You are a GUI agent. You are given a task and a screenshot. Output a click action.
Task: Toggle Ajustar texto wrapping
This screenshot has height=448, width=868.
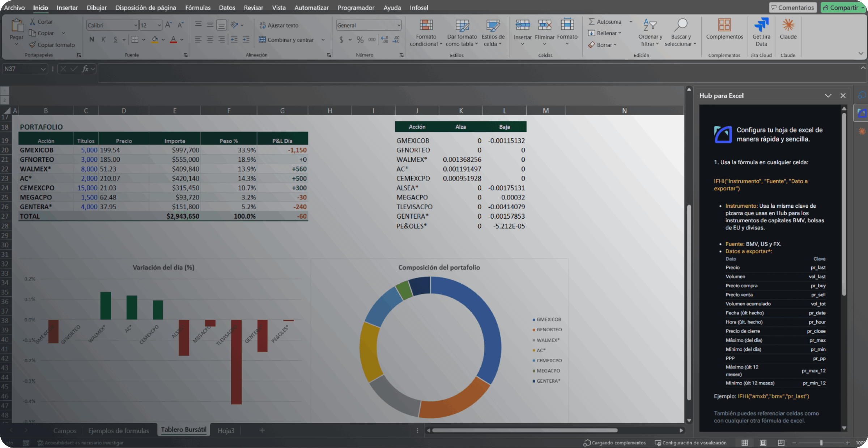[x=279, y=25]
